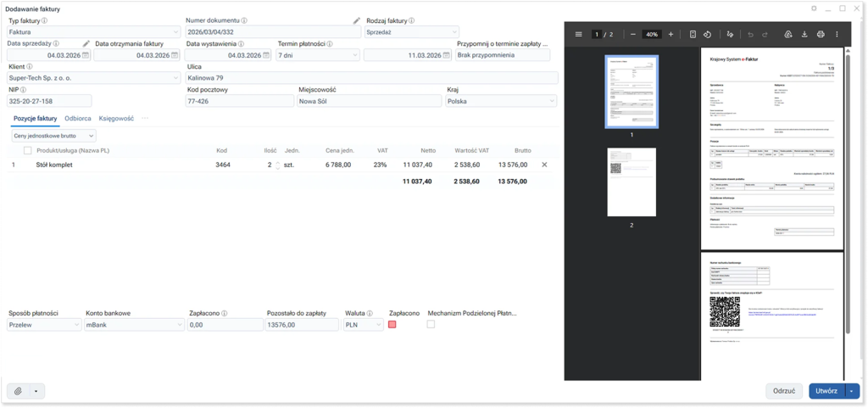Click the paperclip attachment icon
The width and height of the screenshot is (868, 408).
(18, 391)
